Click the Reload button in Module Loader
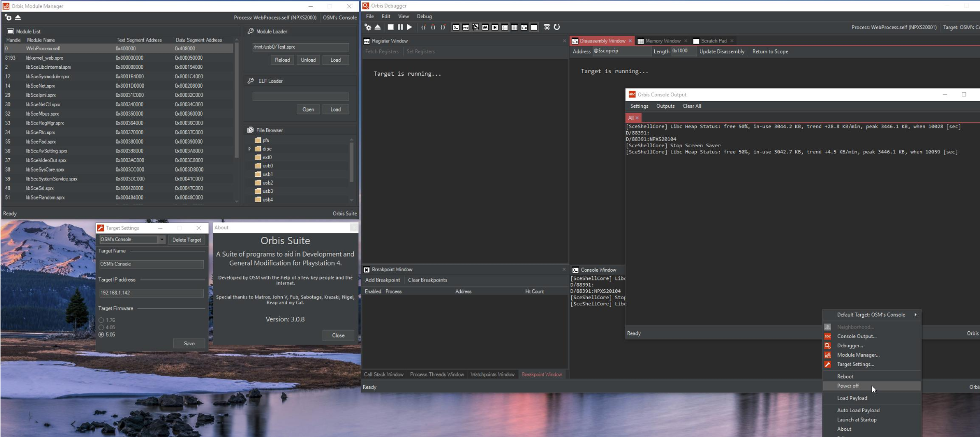The width and height of the screenshot is (980, 437). (282, 60)
